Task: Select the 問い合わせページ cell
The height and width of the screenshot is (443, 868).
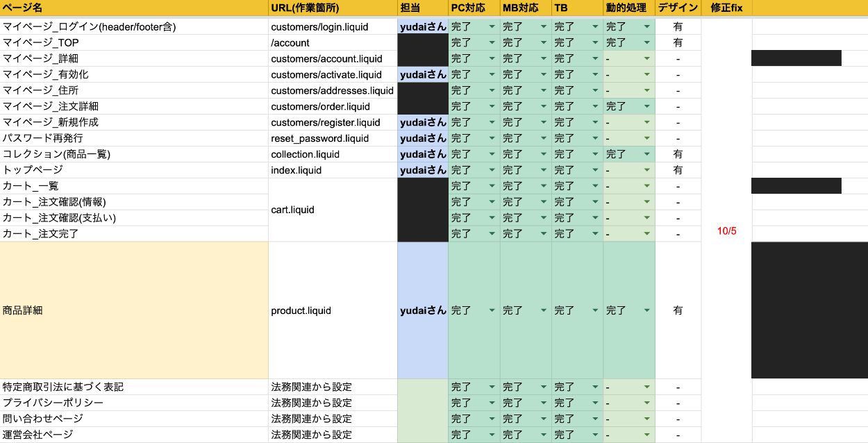Action: [x=134, y=419]
